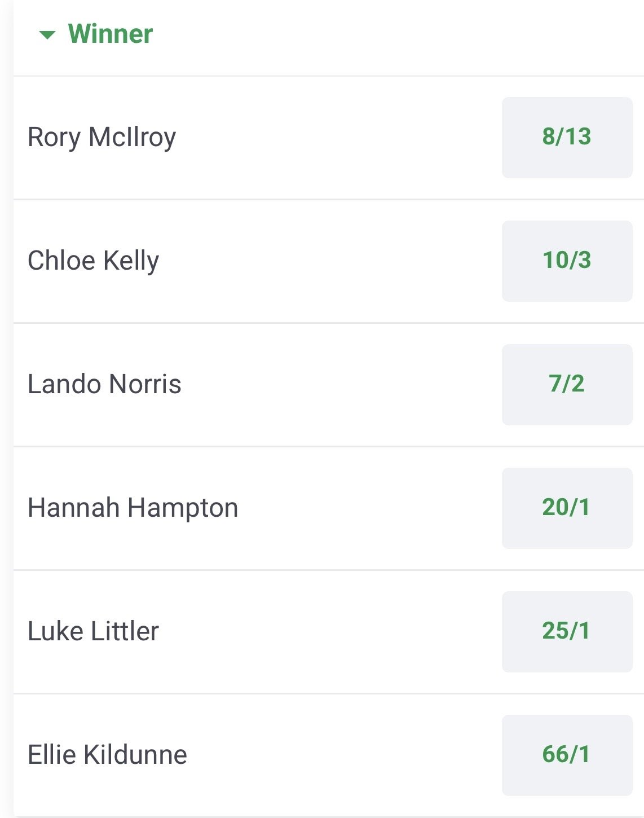Tap the 25/1 odds for Luke Littler
The width and height of the screenshot is (644, 818).
567,632
